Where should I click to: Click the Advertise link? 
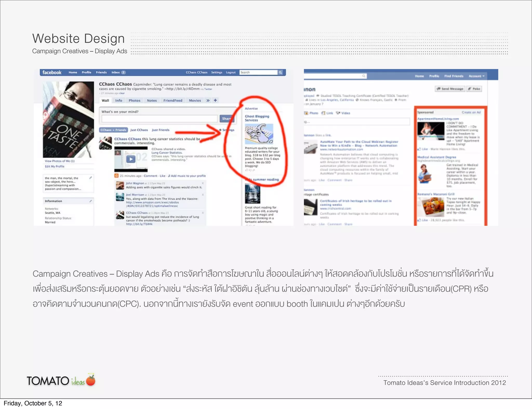click(251, 108)
